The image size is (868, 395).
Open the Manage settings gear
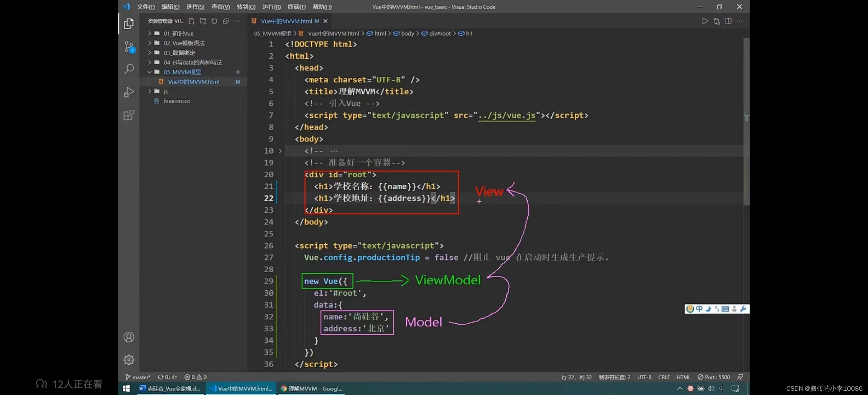(129, 359)
